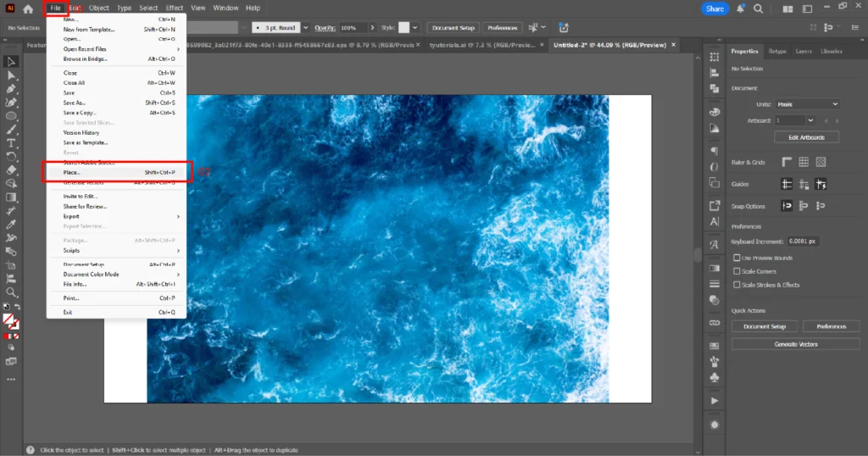Toggle Snap to Point option icon
This screenshot has width=868, height=456.
(x=787, y=206)
